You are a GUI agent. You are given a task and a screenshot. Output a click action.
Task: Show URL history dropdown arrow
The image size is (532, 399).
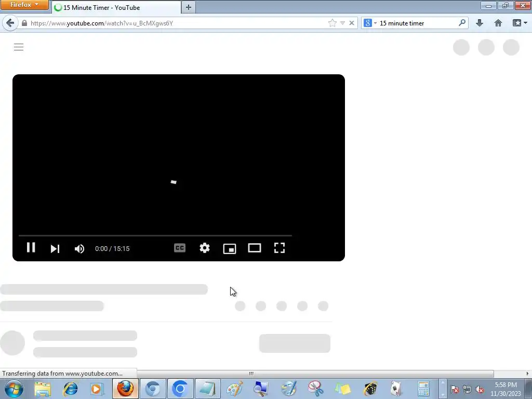343,23
